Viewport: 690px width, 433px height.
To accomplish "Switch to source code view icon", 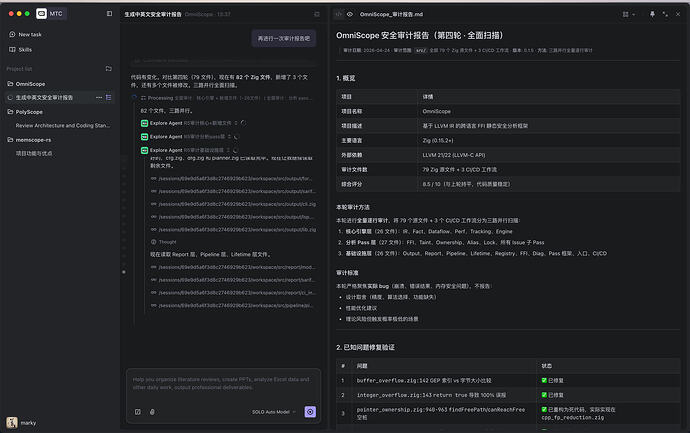I will point(338,14).
